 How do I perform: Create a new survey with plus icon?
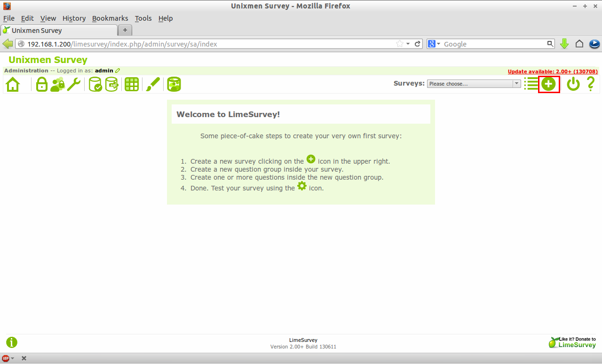pos(548,85)
